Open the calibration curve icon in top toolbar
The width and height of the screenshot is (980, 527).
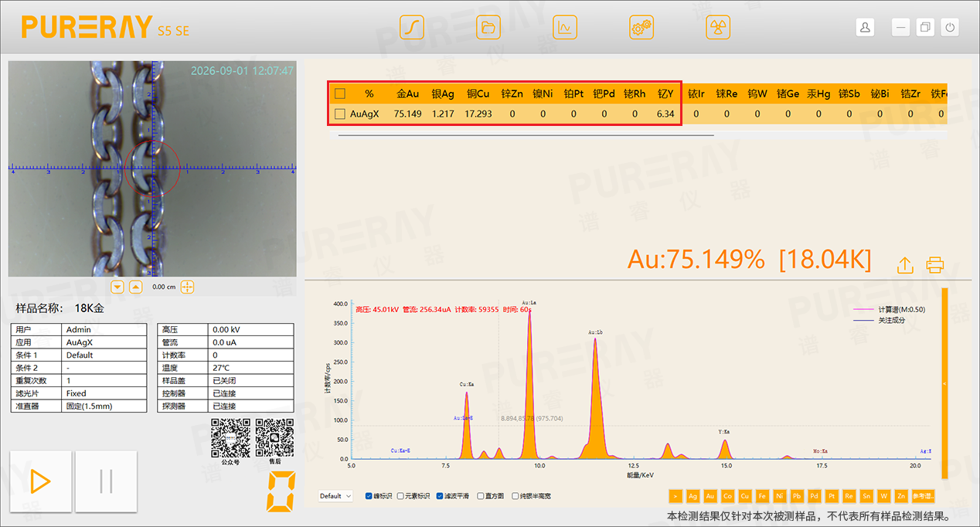[x=412, y=27]
